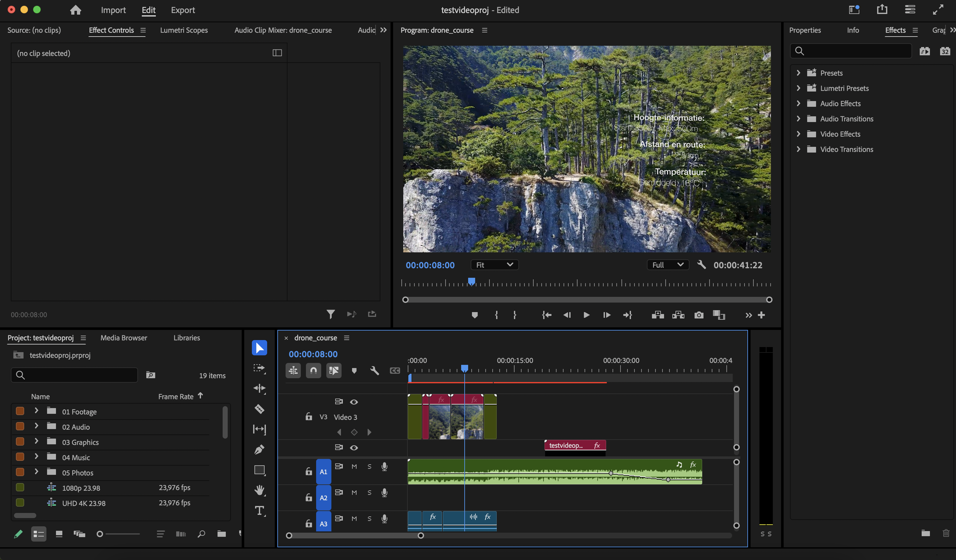The width and height of the screenshot is (956, 560).
Task: Open the Fit zoom level dropdown
Action: tap(494, 265)
